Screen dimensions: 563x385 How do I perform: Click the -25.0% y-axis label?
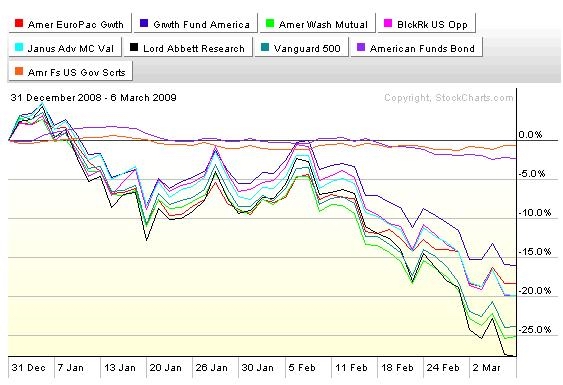coord(535,330)
